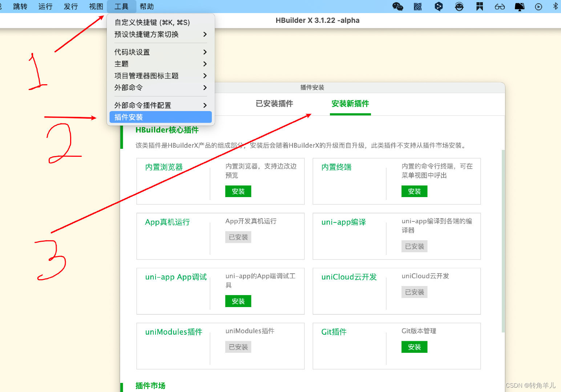Image resolution: width=561 pixels, height=392 pixels.
Task: Open the uniCloud云开发 plugin title
Action: (349, 277)
